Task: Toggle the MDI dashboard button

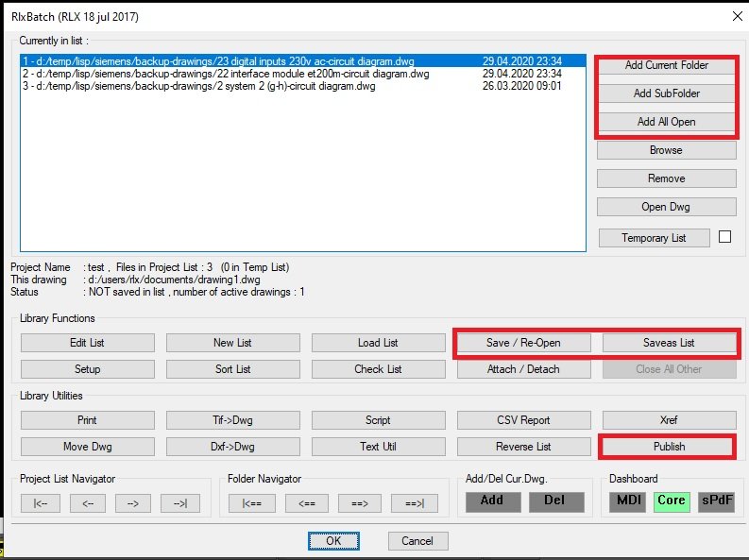Action: tap(628, 501)
